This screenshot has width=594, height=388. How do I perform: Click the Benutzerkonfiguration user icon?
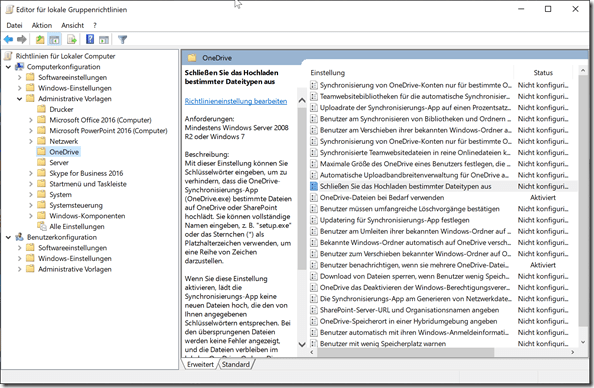click(x=19, y=237)
